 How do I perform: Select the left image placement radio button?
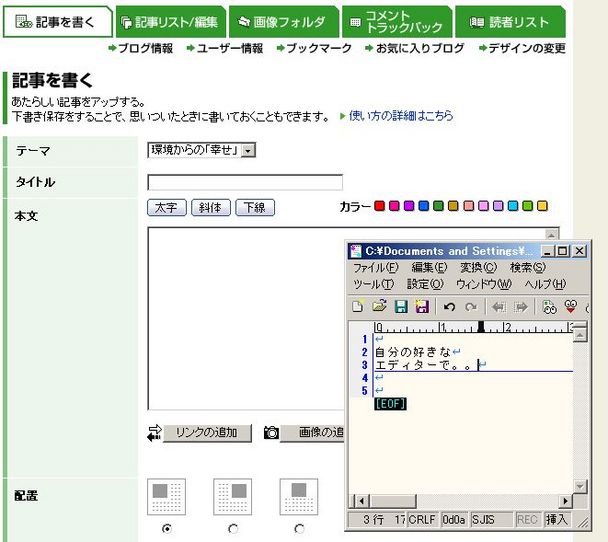(167, 528)
